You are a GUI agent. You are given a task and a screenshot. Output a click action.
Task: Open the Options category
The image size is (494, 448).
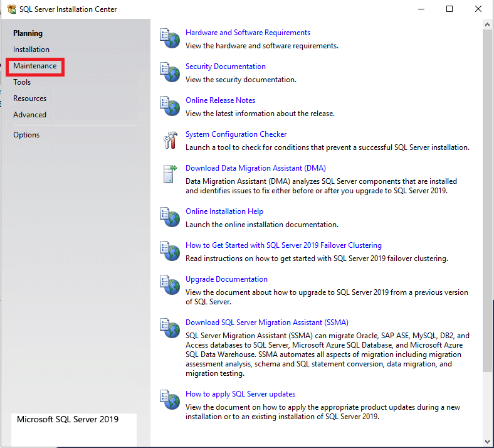[26, 135]
